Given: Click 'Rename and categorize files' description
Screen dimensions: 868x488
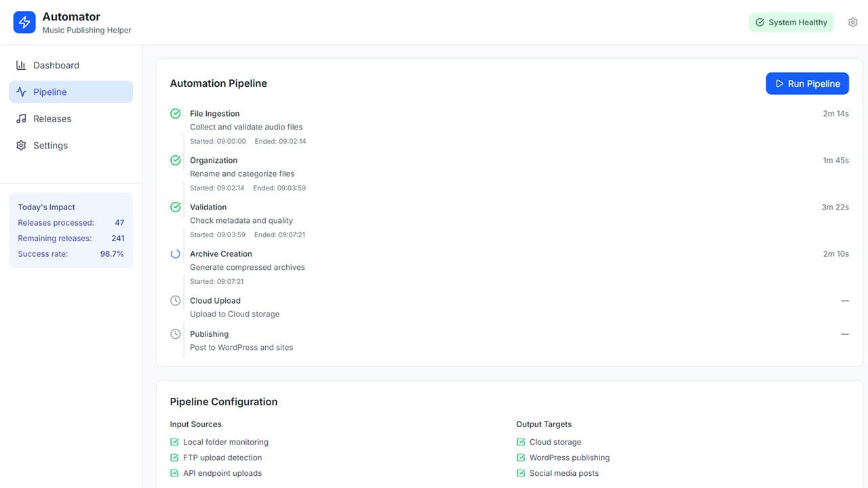Looking at the screenshot, I should pos(242,174).
